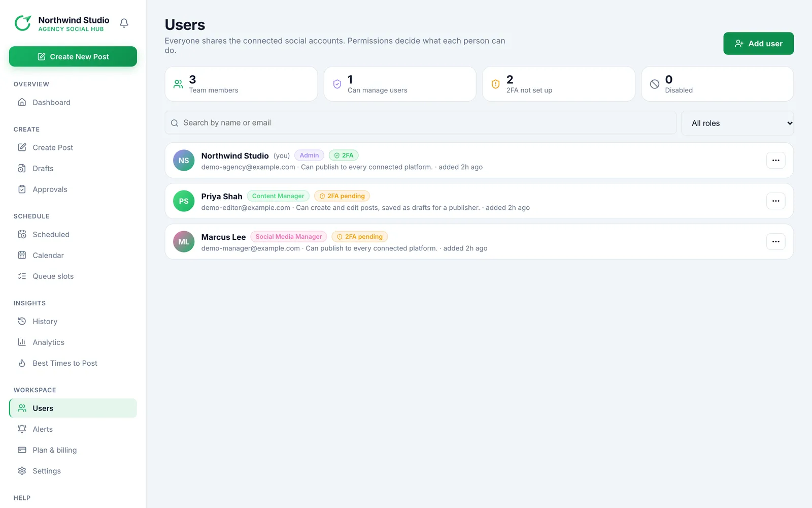
Task: Click the Best Times flame icon
Action: (22, 363)
